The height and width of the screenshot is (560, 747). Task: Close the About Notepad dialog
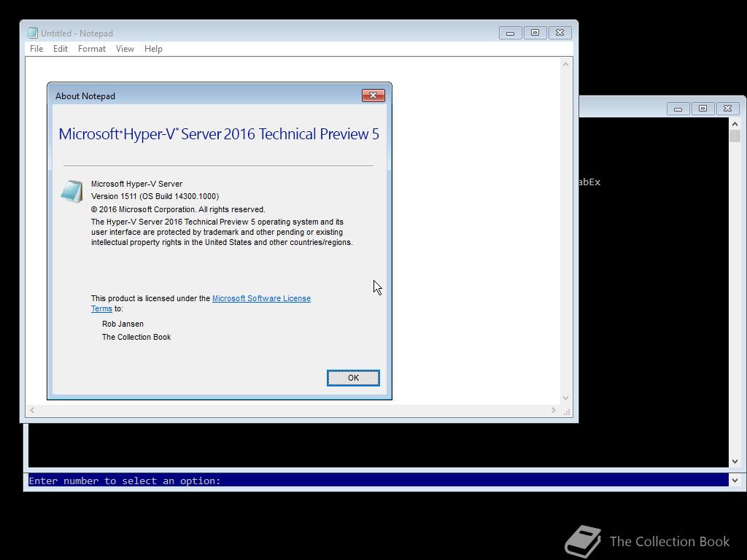click(373, 96)
